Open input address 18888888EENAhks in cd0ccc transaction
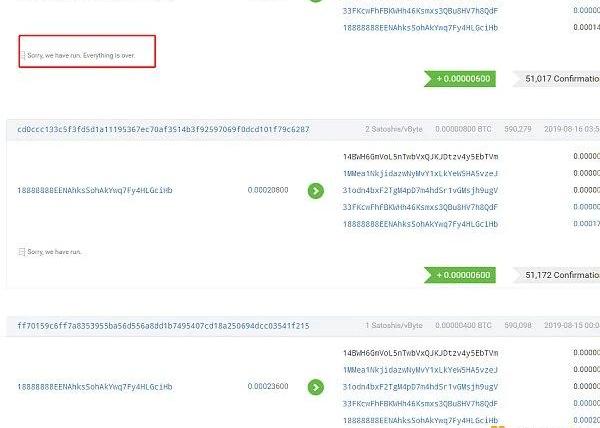Viewport: 600px width, 428px height. click(x=95, y=190)
